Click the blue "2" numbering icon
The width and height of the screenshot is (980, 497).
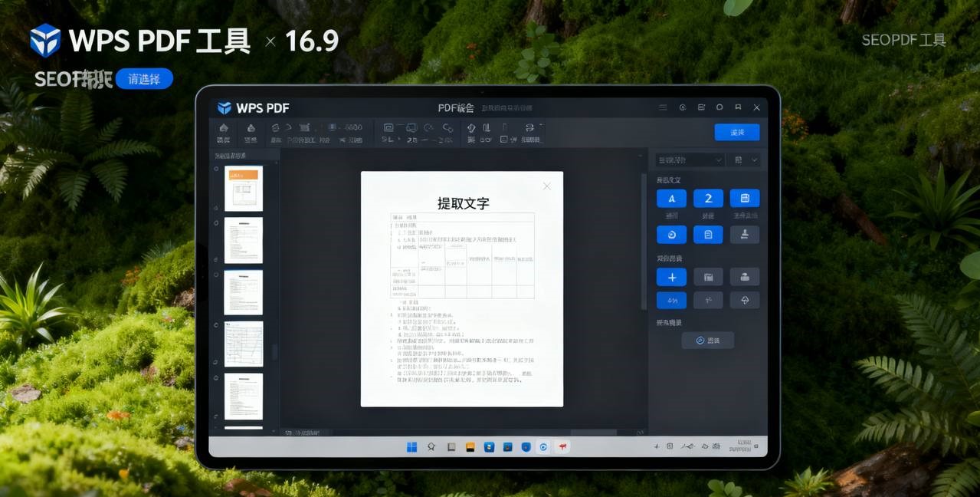pyautogui.click(x=707, y=198)
